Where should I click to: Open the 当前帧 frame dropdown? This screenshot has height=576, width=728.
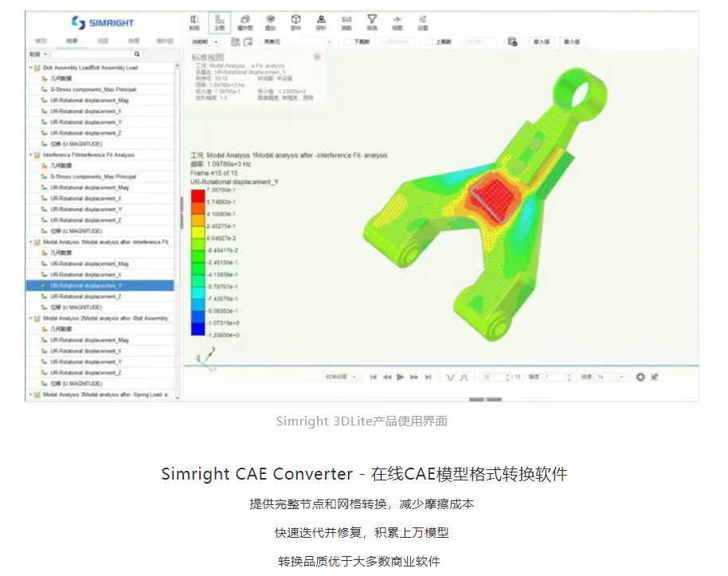[x=204, y=41]
